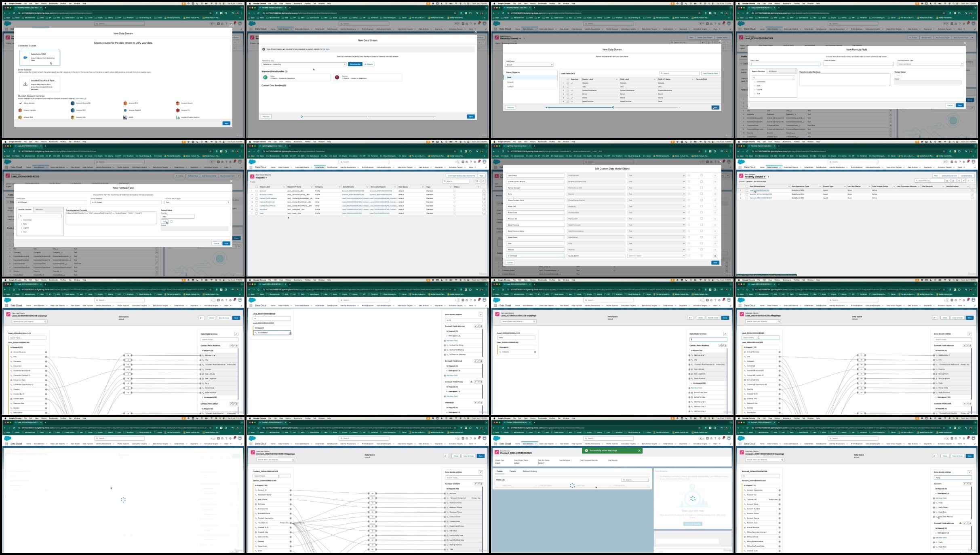Open the row actions dropdown for the Lead model object

484,213
